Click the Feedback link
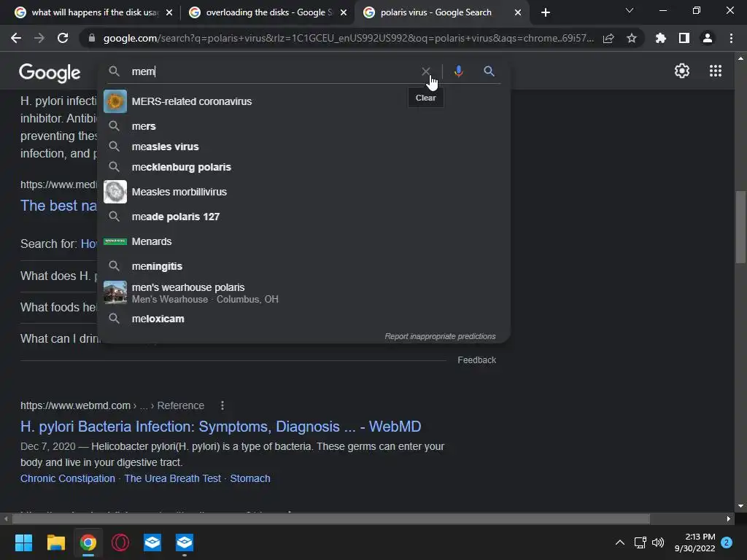747x560 pixels. (x=476, y=360)
